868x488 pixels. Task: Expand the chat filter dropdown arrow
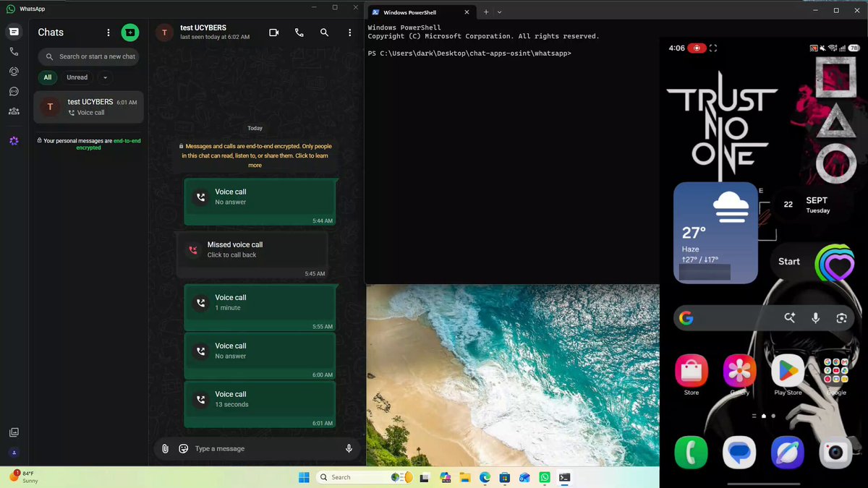coord(105,77)
